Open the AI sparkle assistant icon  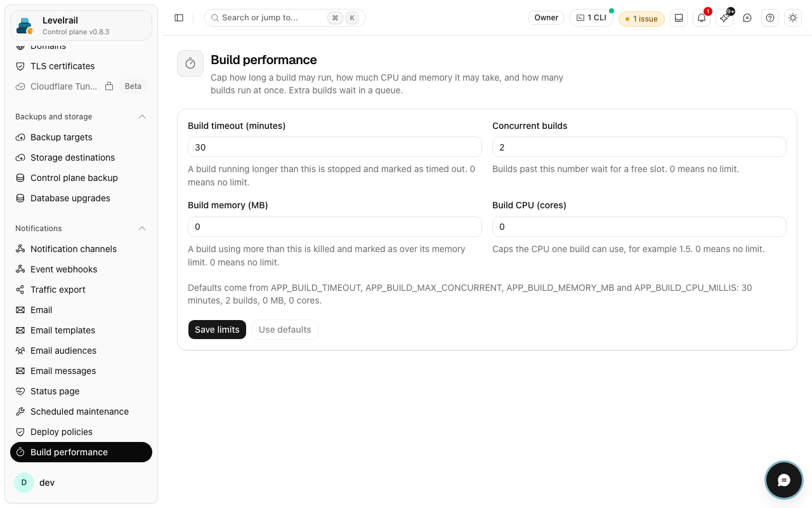[724, 18]
